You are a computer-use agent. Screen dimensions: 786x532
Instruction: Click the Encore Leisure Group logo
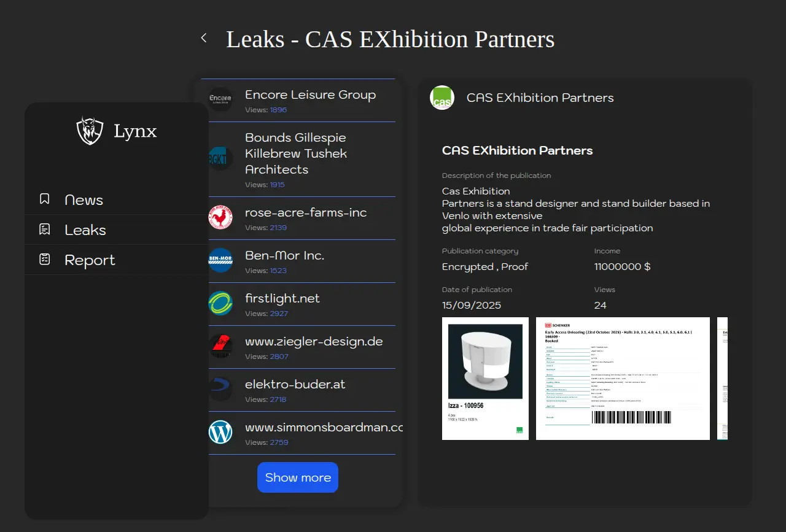(220, 99)
